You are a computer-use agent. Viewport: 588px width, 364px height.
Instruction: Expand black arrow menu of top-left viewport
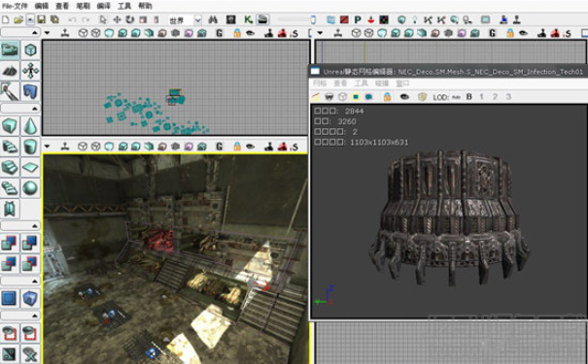coord(48,33)
